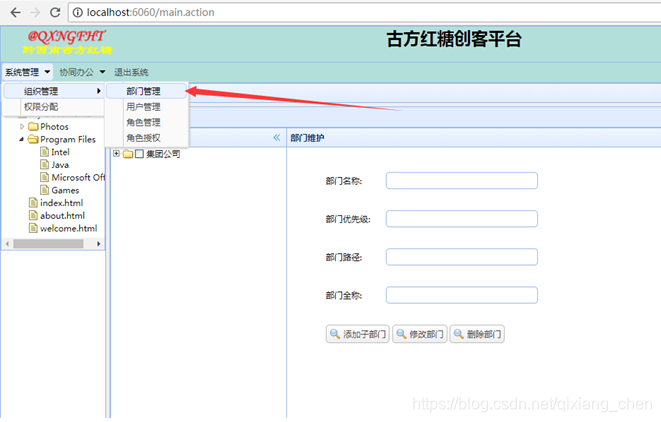Click the Java file icon
Viewport: 661px width, 422px height.
pos(44,164)
